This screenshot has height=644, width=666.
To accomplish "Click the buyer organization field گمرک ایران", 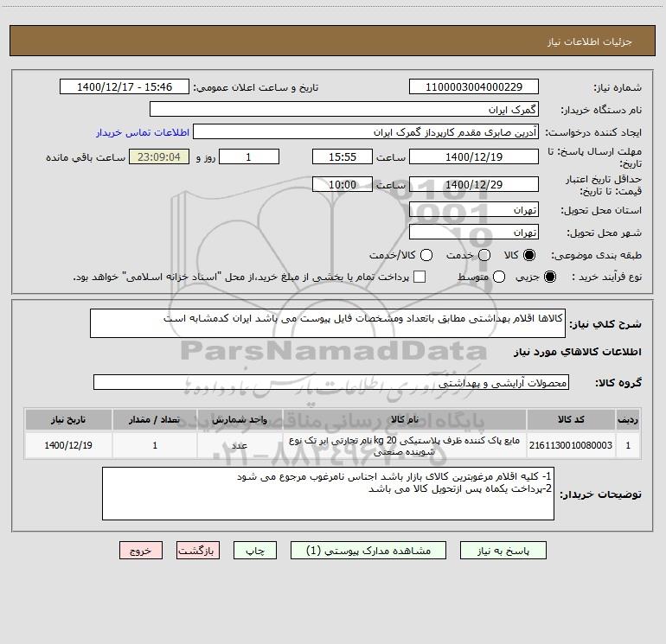I will (344, 110).
